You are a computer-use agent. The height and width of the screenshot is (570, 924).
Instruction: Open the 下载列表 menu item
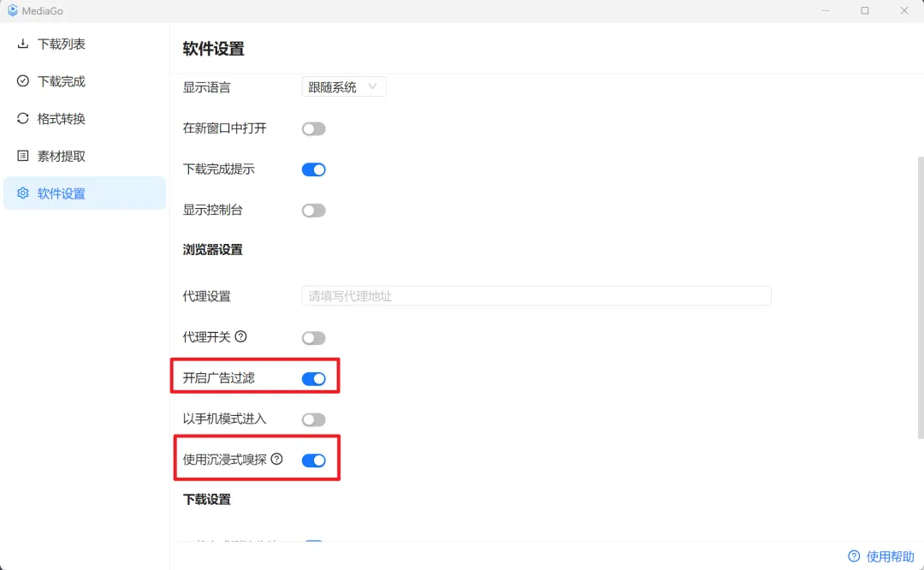tap(62, 44)
